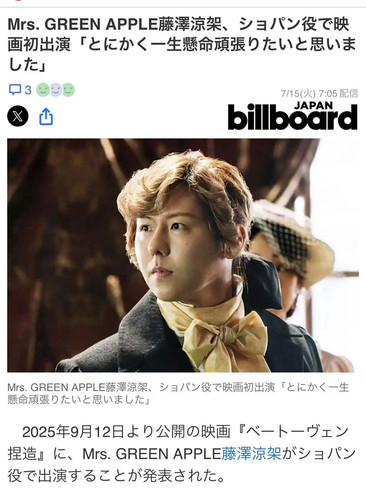Tap the last green smiley reaction
This screenshot has width=366, height=500.
click(x=68, y=90)
